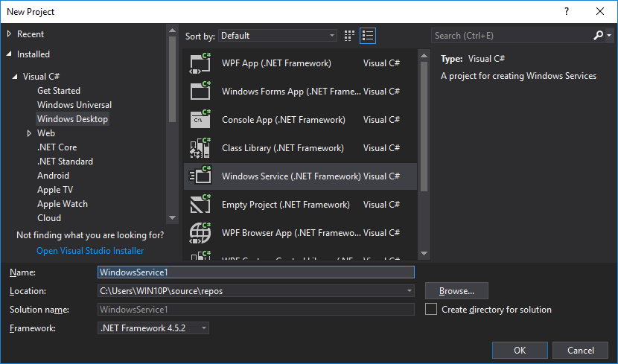618x364 pixels.
Task: Open Visual Studio Installer link
Action: 90,251
